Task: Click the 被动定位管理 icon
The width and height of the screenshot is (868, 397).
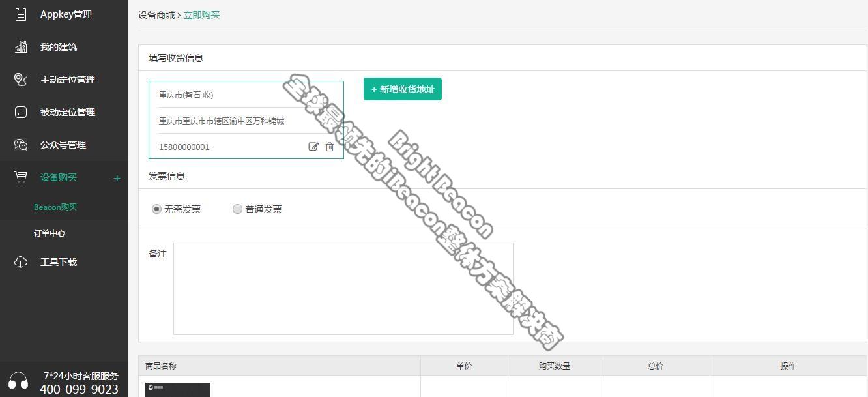Action: [21, 112]
